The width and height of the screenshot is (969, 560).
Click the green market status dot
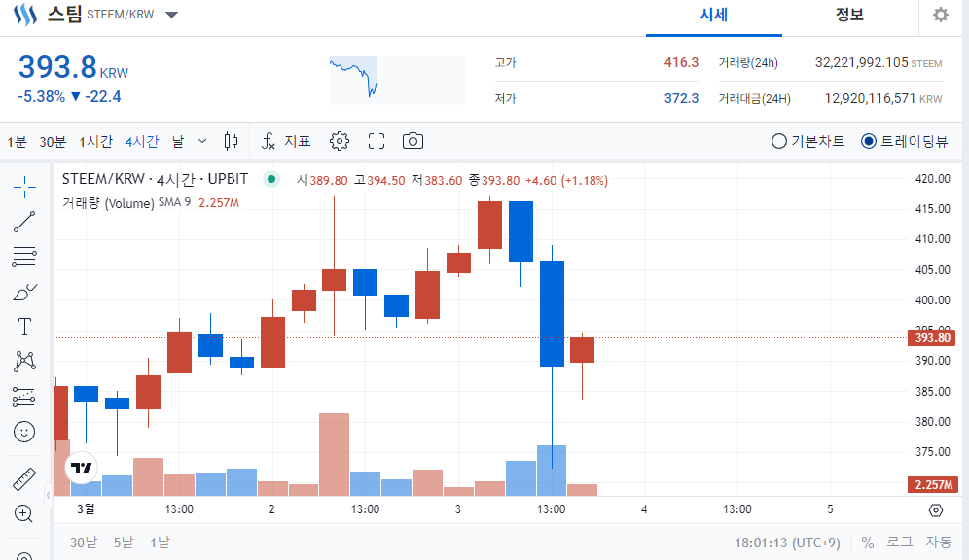pos(271,179)
